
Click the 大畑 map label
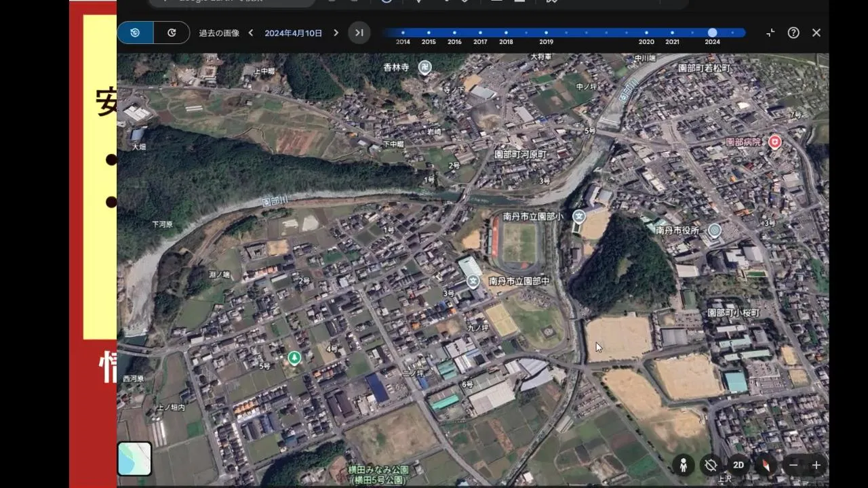139,146
